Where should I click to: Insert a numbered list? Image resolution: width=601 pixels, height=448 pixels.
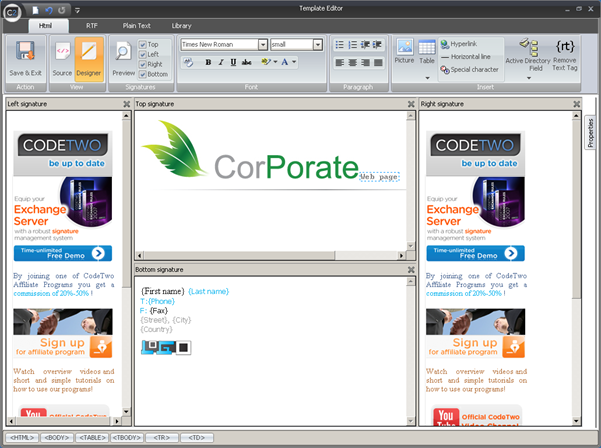[353, 44]
